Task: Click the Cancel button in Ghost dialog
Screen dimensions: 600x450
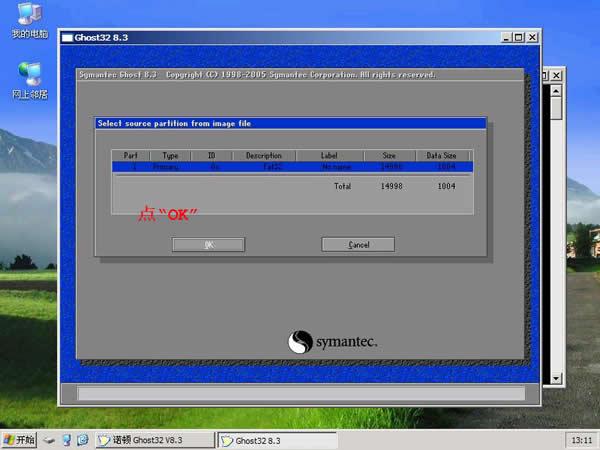Action: point(358,245)
